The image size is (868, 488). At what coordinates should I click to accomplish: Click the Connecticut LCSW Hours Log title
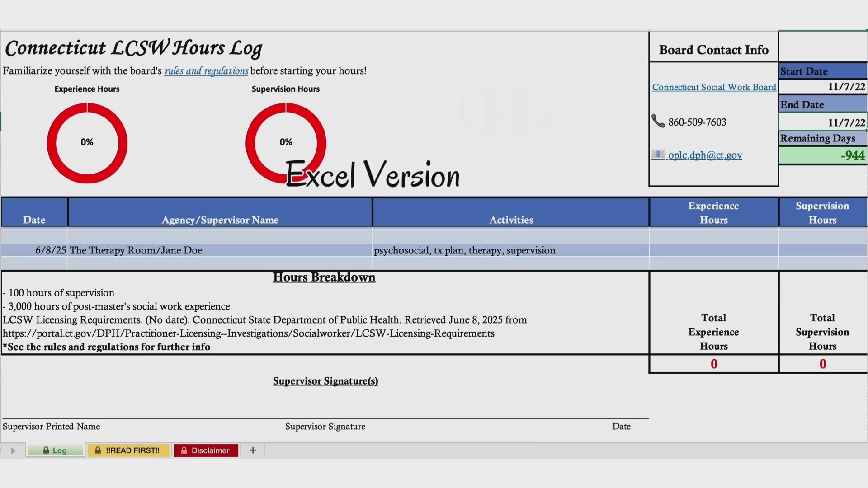click(134, 48)
